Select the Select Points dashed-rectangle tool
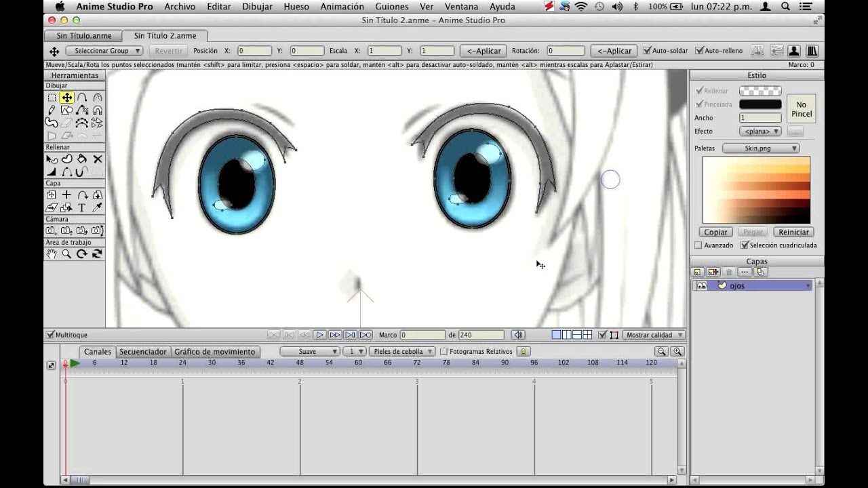The width and height of the screenshot is (868, 488). coord(52,98)
